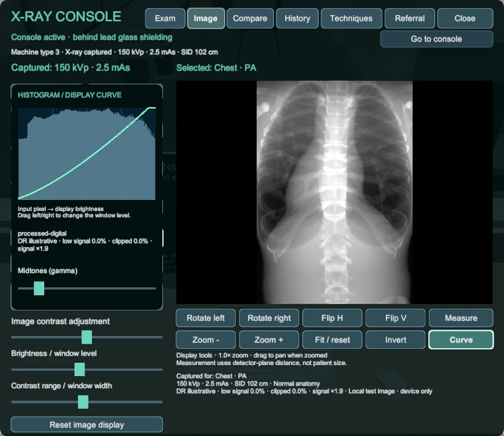Screen dimensions: 504x436
Task: Flip the image horizontally with Flip H
Action: click(332, 318)
